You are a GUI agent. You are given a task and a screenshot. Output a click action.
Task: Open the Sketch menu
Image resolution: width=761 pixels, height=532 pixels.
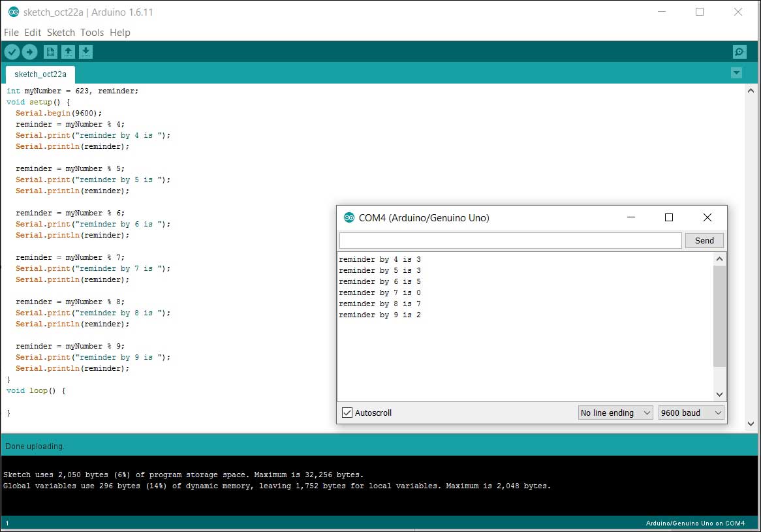pyautogui.click(x=61, y=33)
